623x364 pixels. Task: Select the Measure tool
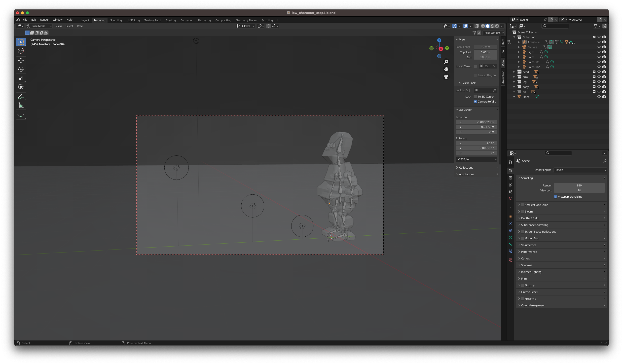pos(21,106)
